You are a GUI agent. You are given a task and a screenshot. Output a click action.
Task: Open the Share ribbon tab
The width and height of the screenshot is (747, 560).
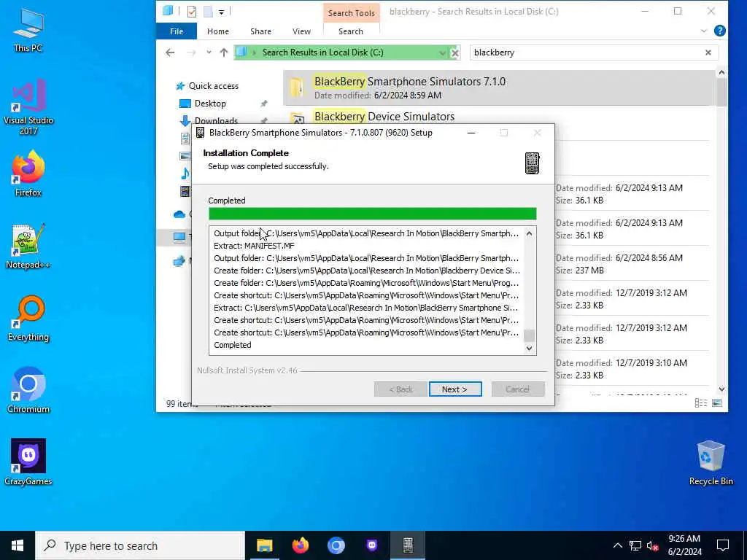(x=260, y=31)
